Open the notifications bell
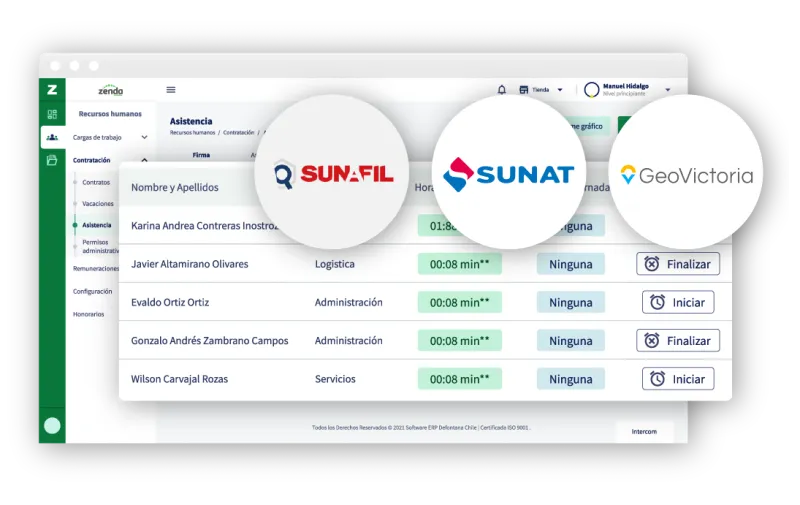Viewport: 800px width, 505px height. (502, 90)
